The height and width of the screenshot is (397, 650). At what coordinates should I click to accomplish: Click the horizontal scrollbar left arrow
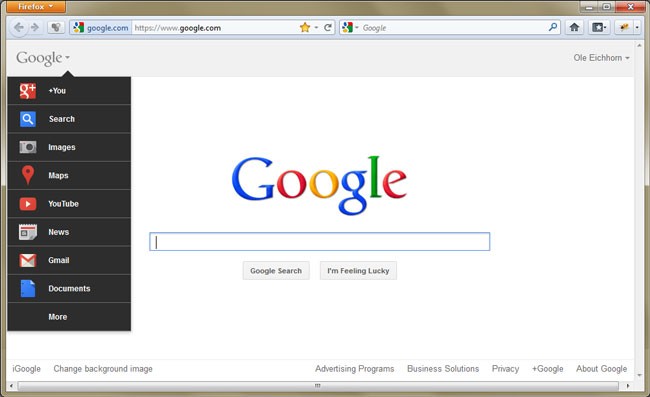[11, 386]
